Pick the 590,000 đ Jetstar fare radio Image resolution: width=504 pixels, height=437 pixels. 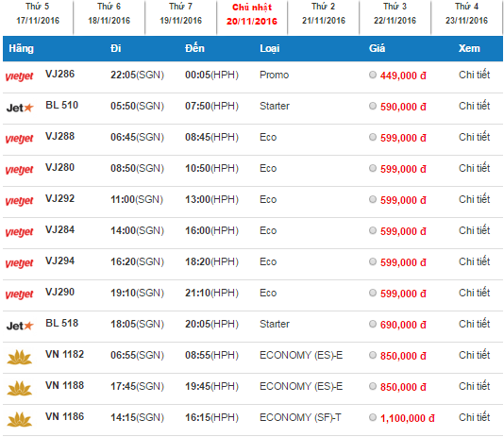click(x=373, y=106)
